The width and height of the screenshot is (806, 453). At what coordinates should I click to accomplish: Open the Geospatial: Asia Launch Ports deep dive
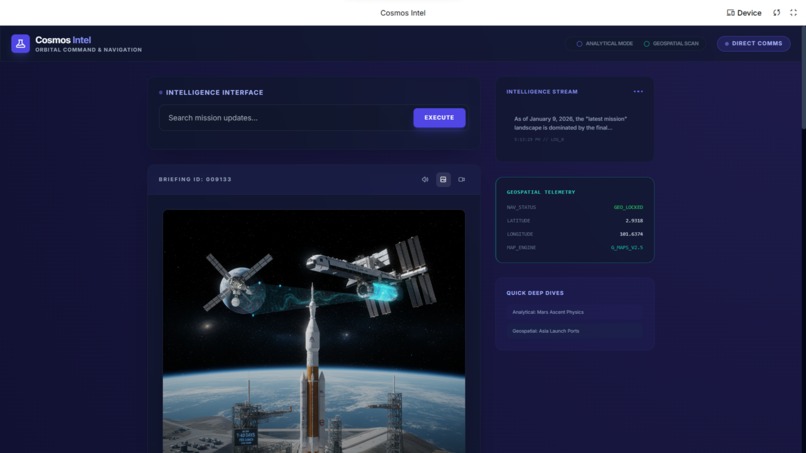pyautogui.click(x=575, y=331)
